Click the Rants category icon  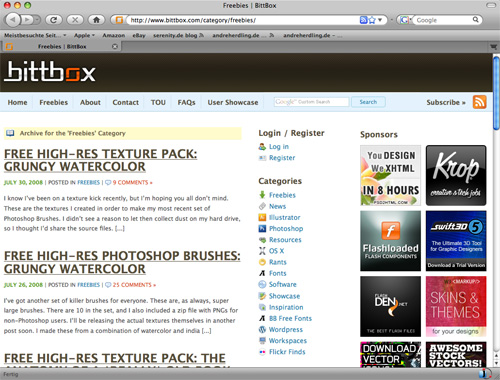click(x=262, y=262)
